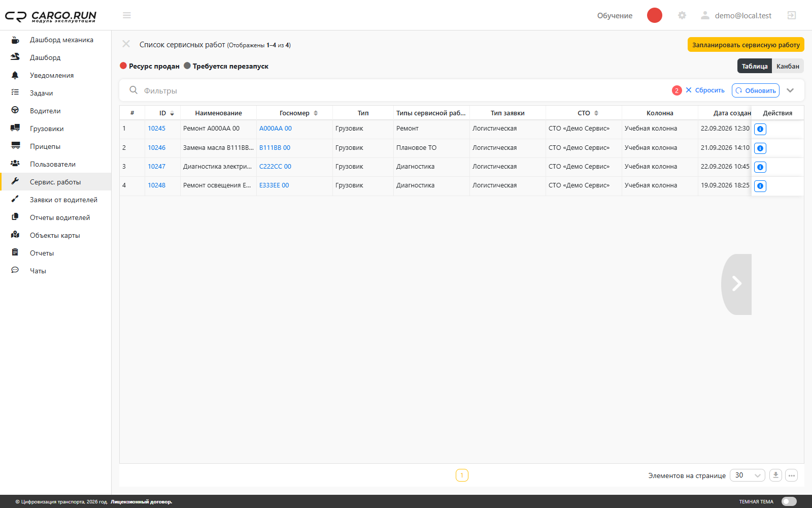Viewport: 812px width, 508px height.
Task: Open items per page dropdown
Action: [748, 475]
